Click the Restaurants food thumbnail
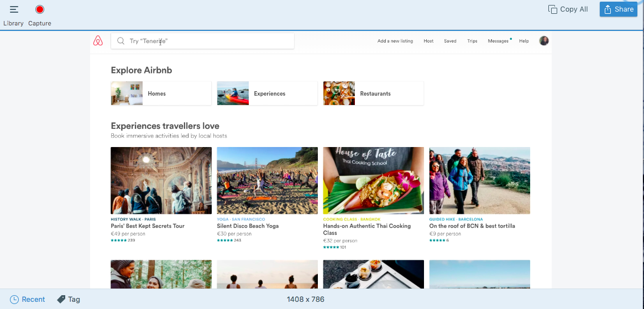Image resolution: width=644 pixels, height=309 pixels. (339, 93)
